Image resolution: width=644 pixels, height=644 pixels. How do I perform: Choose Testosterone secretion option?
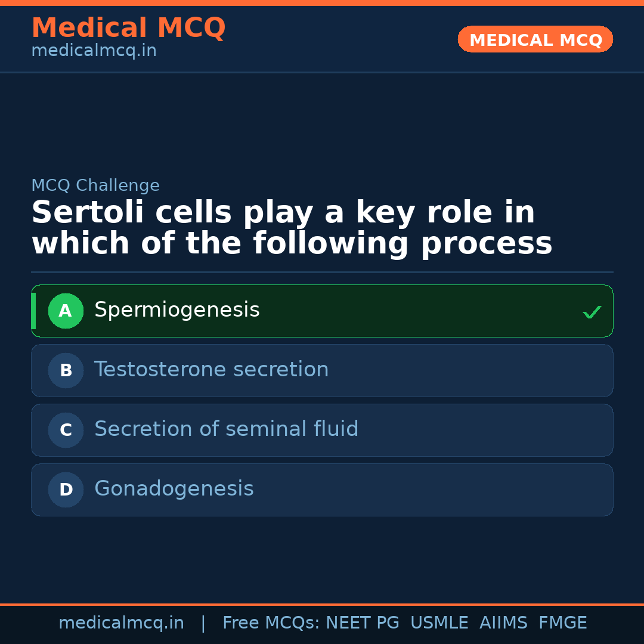[211, 370]
